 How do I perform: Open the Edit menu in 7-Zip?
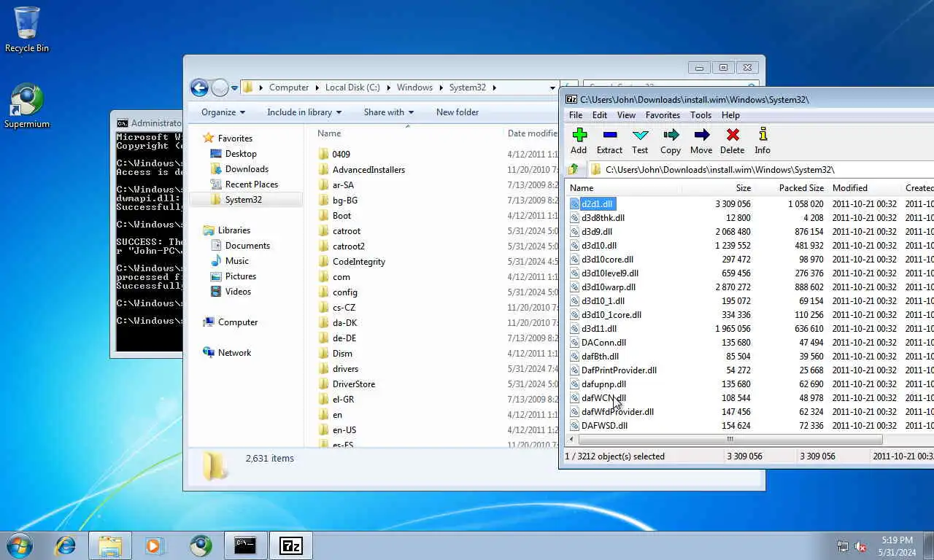(x=600, y=115)
